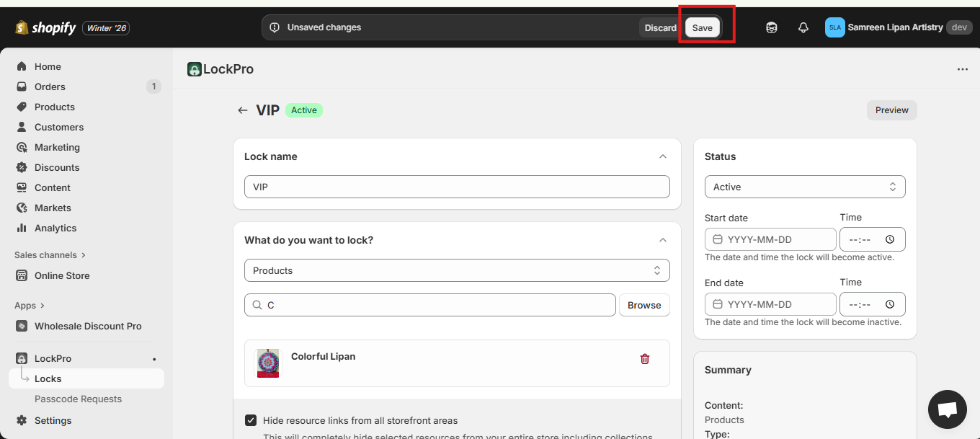This screenshot has width=980, height=439.
Task: Open the three-dot more actions menu
Action: [x=962, y=69]
